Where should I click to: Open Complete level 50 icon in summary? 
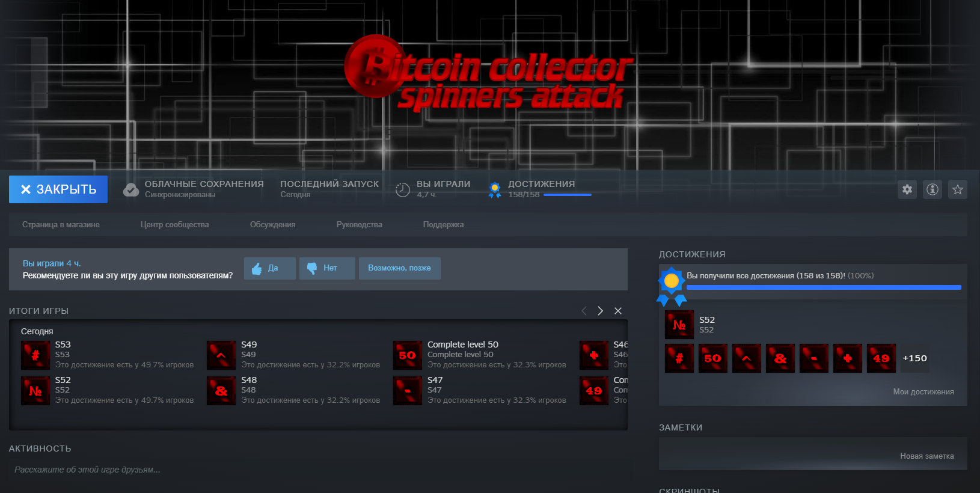tap(408, 355)
